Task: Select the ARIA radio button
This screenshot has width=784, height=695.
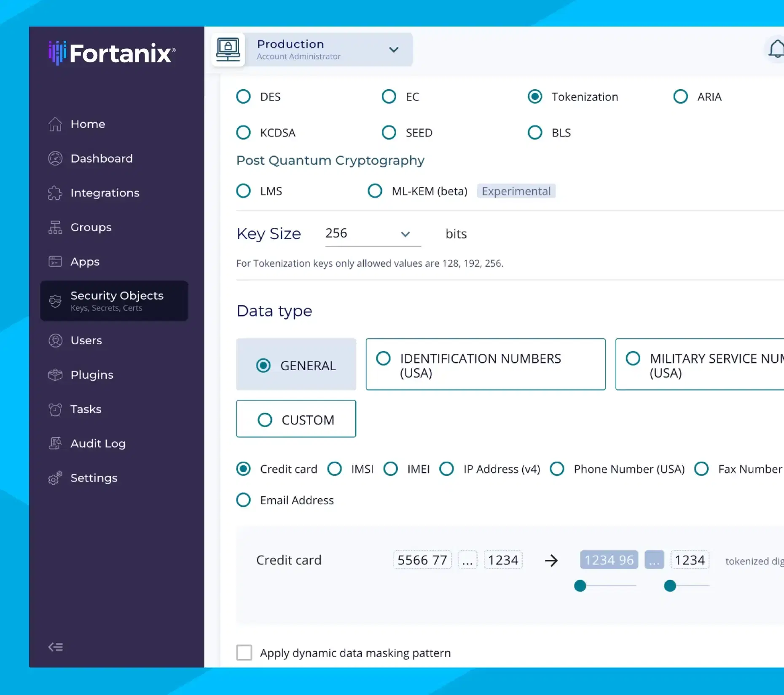Action: [680, 96]
